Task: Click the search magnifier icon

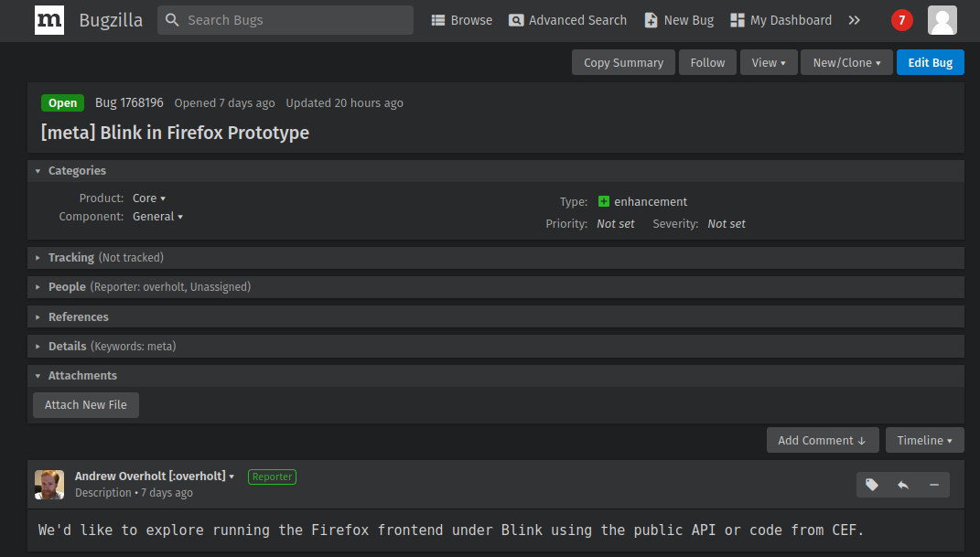Action: [172, 20]
